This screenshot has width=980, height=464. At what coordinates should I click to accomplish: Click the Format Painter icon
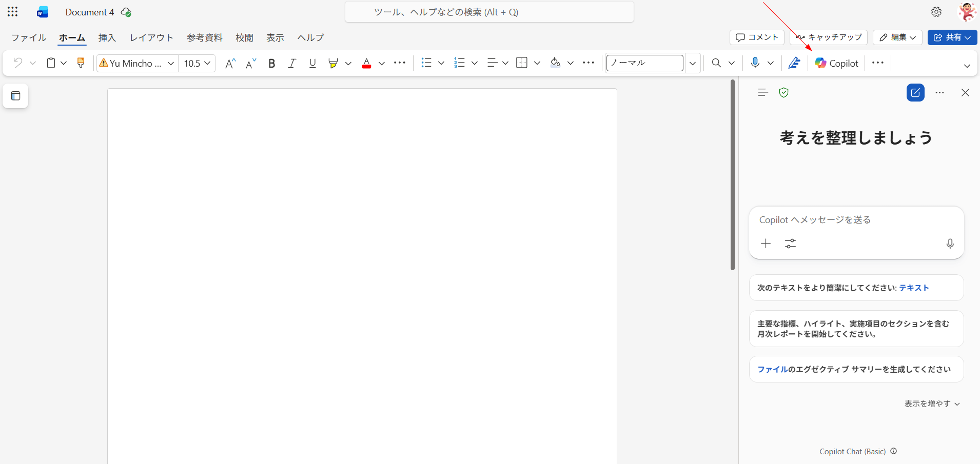pos(81,63)
